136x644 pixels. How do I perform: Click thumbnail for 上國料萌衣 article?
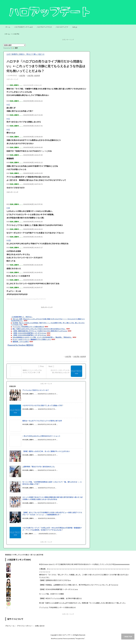(x=15, y=472)
